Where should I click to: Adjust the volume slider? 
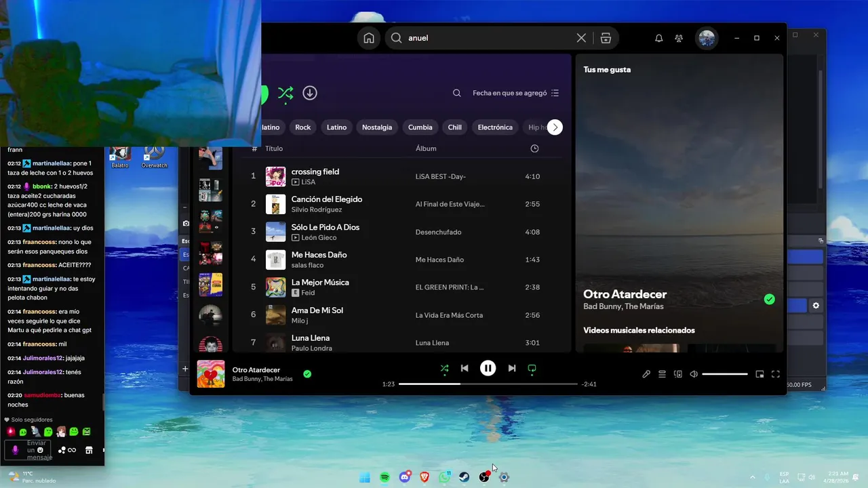coord(725,374)
